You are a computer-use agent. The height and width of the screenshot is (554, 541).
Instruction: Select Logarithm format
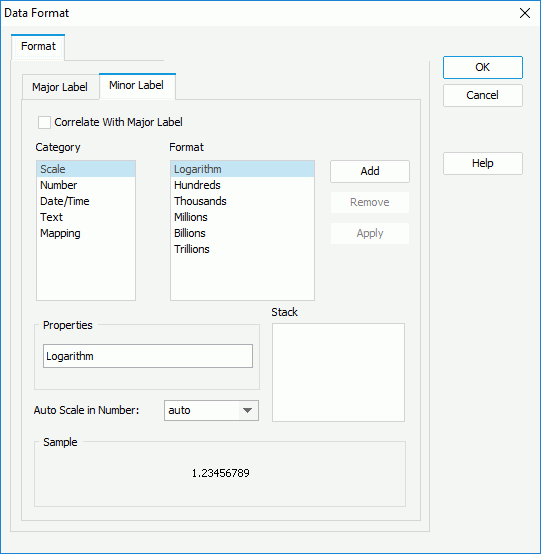242,169
